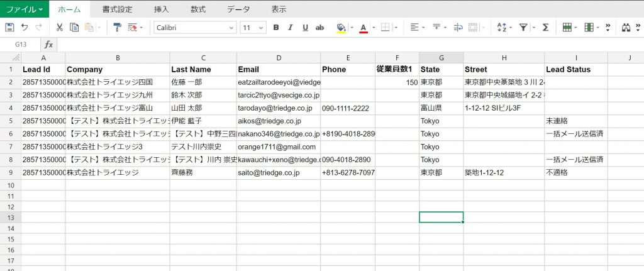Open the ファイル menu
644x271 pixels.
coord(25,9)
